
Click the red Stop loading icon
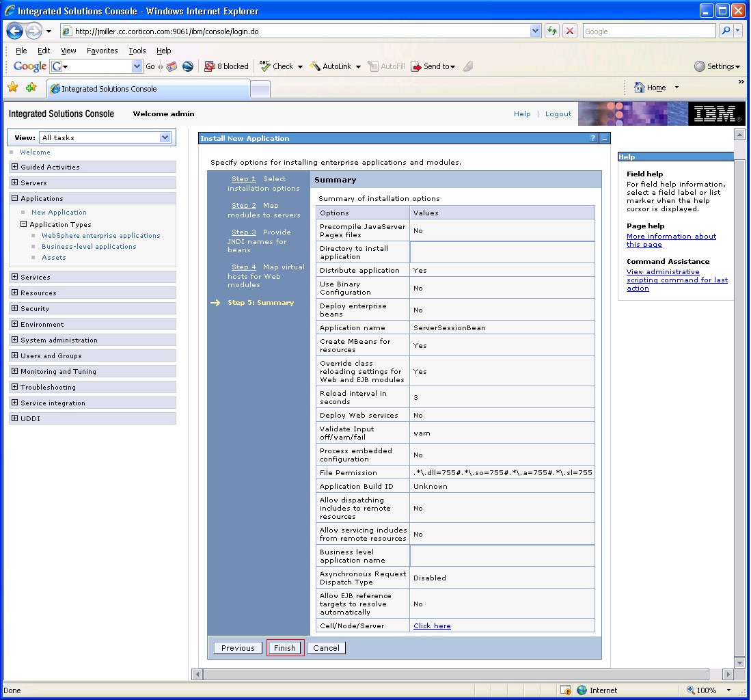[569, 31]
